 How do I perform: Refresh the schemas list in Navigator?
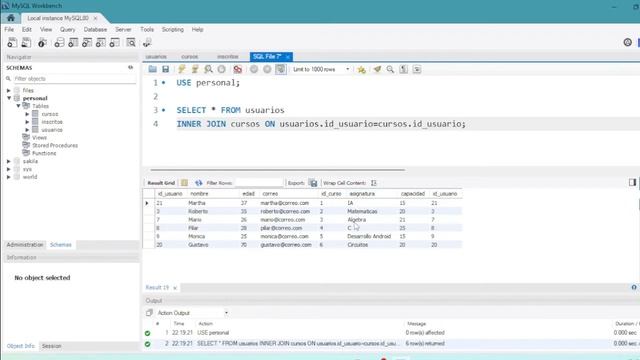click(x=131, y=67)
